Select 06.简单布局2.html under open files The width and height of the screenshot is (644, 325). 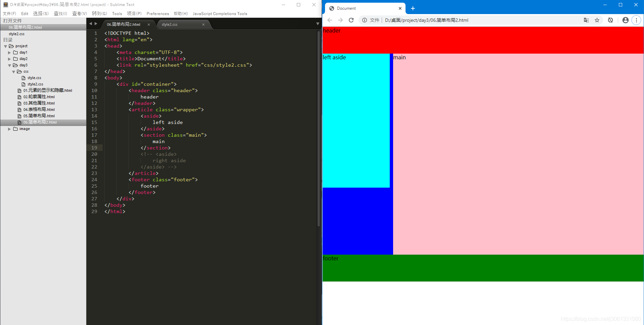[x=43, y=27]
